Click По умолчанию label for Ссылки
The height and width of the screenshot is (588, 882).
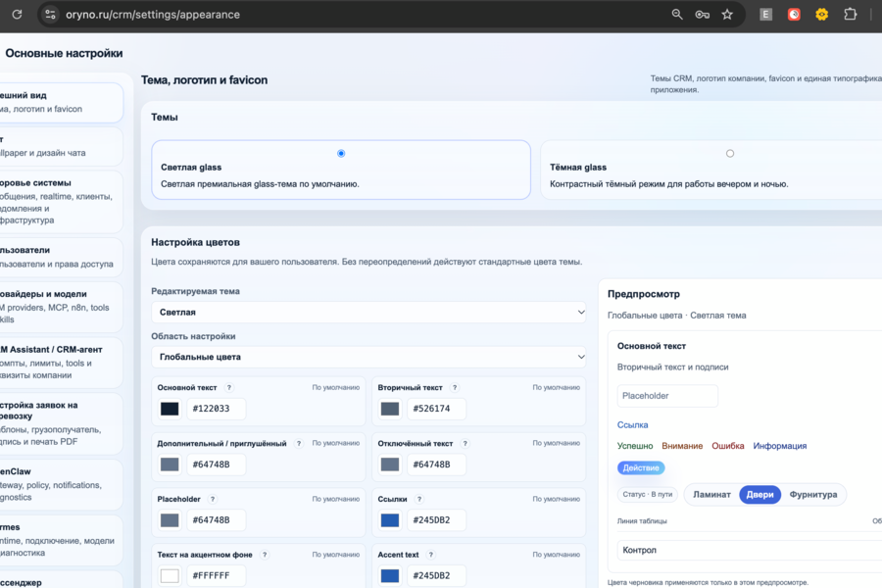557,499
